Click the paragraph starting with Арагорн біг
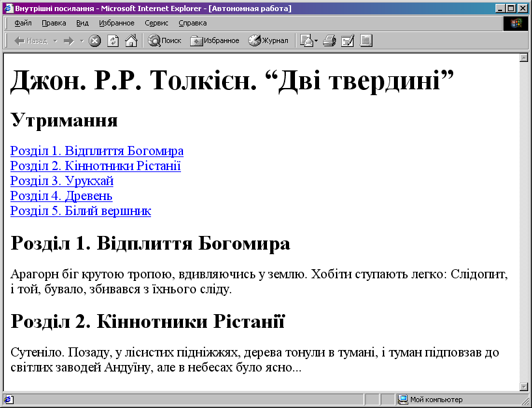Screen dimensions: 532x408 point(259,282)
